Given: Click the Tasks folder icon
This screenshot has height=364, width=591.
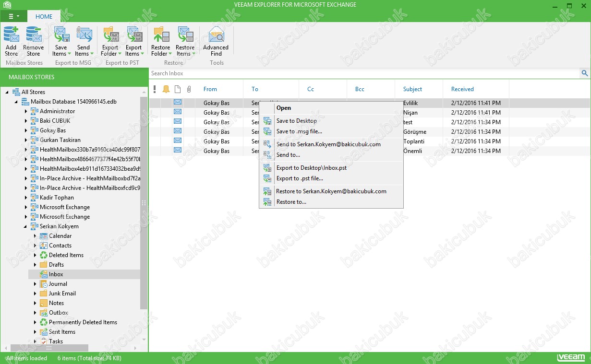Looking at the screenshot, I should tap(44, 341).
